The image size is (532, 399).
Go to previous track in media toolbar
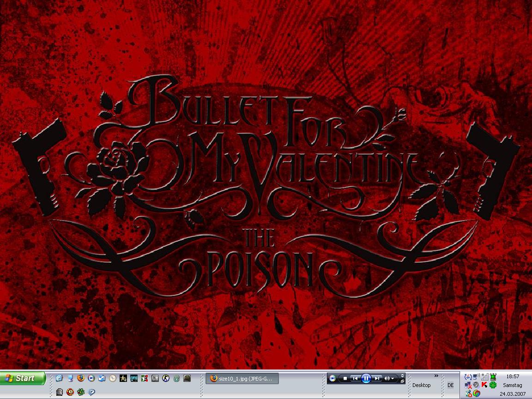pyautogui.click(x=355, y=378)
